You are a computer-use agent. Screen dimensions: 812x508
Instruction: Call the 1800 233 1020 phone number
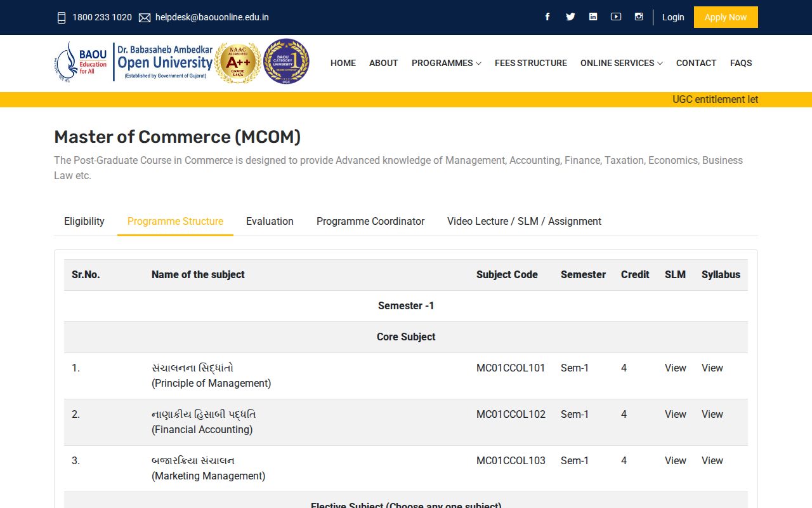(102, 17)
